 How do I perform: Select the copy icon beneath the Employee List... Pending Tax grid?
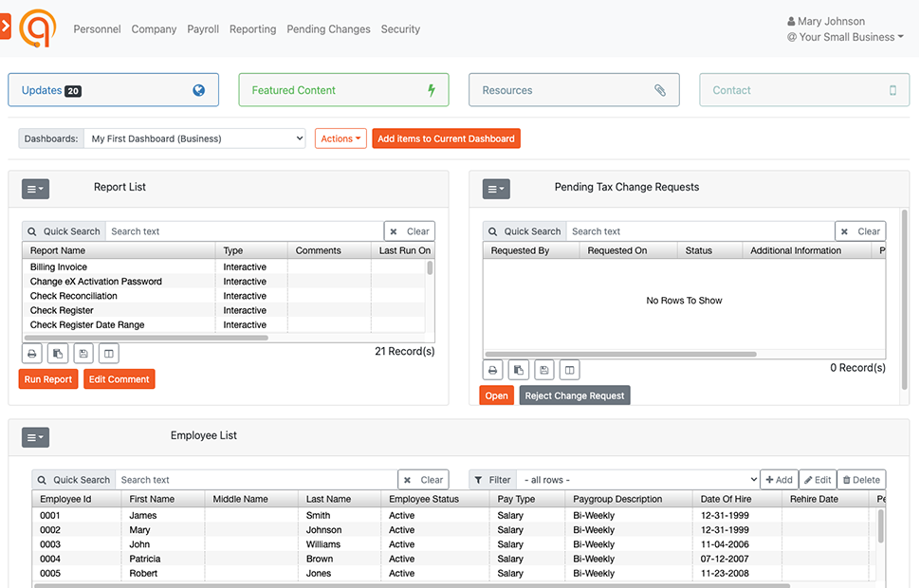pos(519,369)
